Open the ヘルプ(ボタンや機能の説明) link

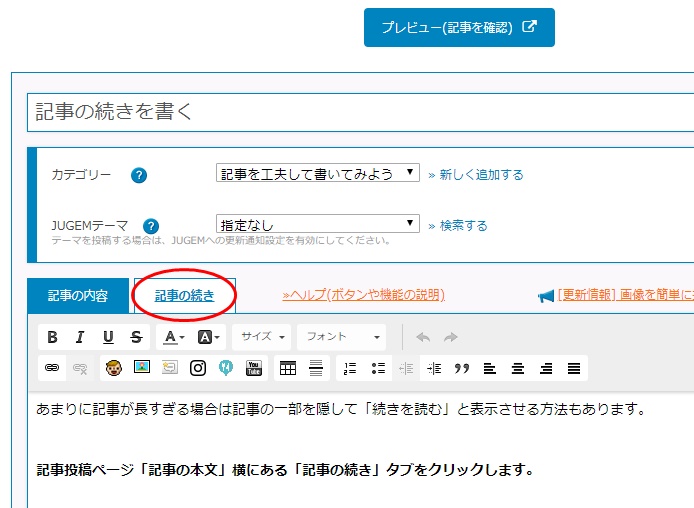363,295
